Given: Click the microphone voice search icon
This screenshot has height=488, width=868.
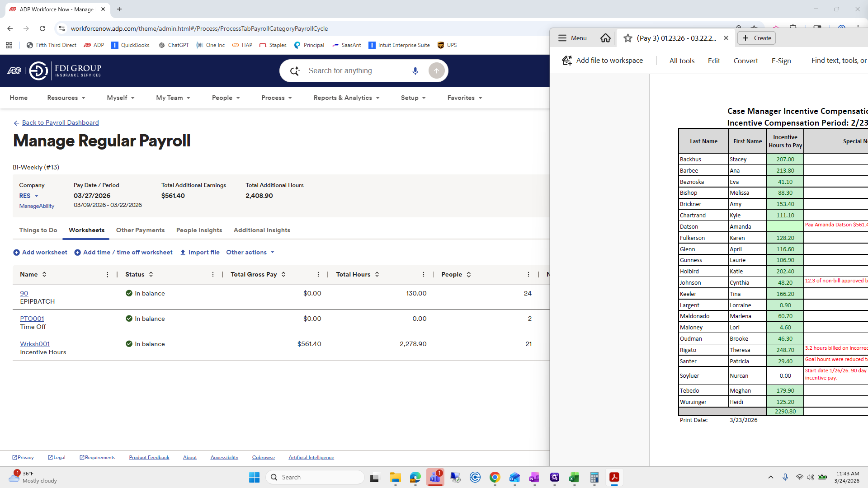Looking at the screenshot, I should [415, 71].
